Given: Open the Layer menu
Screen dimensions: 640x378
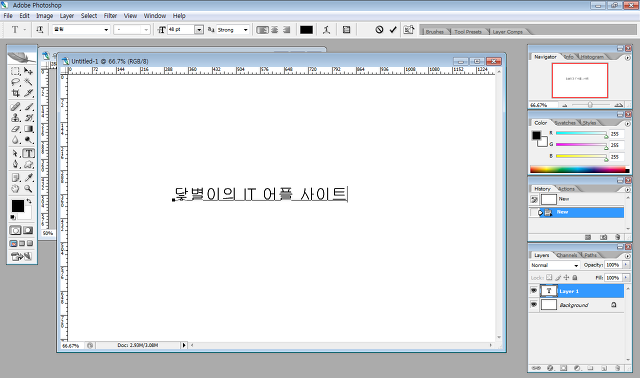Looking at the screenshot, I should pyautogui.click(x=67, y=16).
